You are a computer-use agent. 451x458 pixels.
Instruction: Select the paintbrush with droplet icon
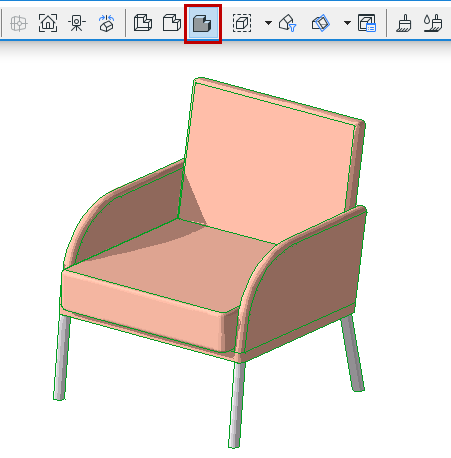[x=433, y=23]
